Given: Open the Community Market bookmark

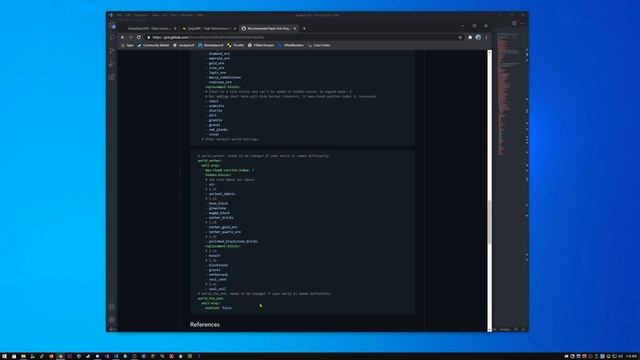Looking at the screenshot, I should point(153,45).
